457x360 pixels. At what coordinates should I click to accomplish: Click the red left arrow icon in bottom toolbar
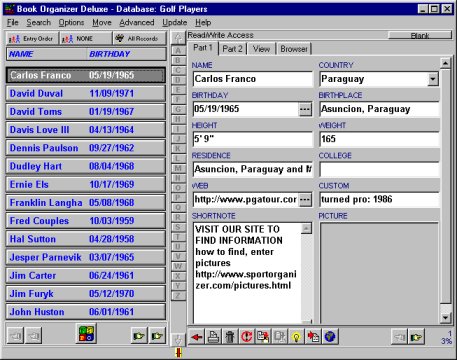[x=197, y=337]
